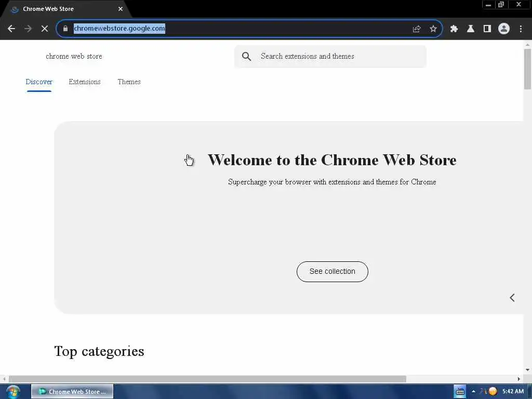Screen dimensions: 532x399
Task: Stop loading the page
Action: pyautogui.click(x=45, y=29)
